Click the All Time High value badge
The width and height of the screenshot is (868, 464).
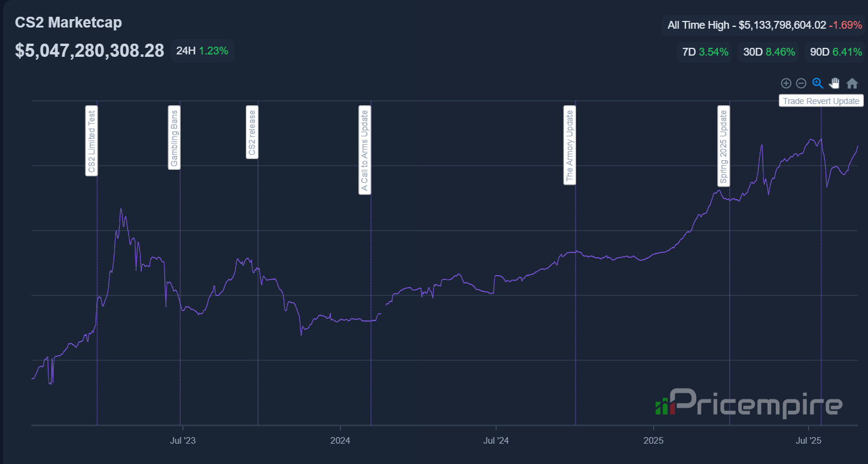(x=764, y=25)
